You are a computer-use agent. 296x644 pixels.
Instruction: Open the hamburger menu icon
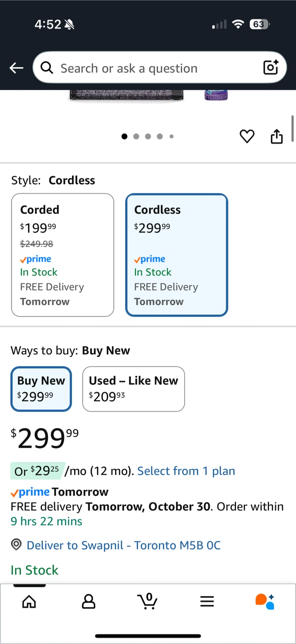click(207, 602)
